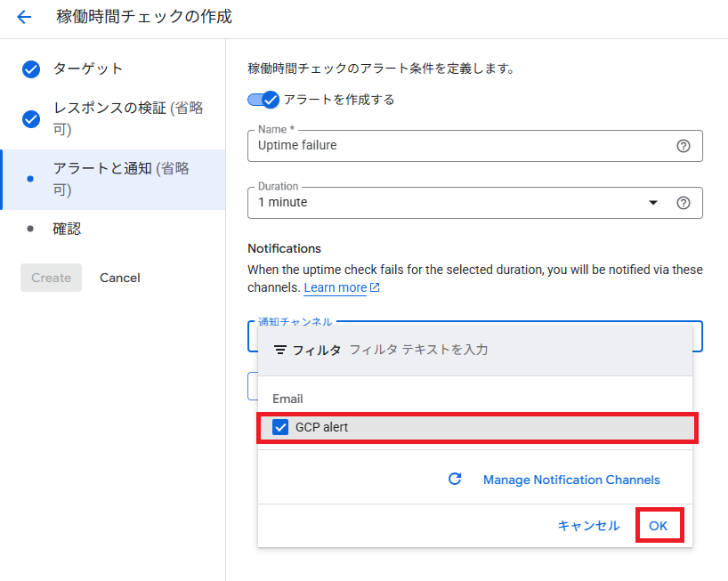Click the Duration field help icon
The image size is (728, 581).
(x=684, y=203)
